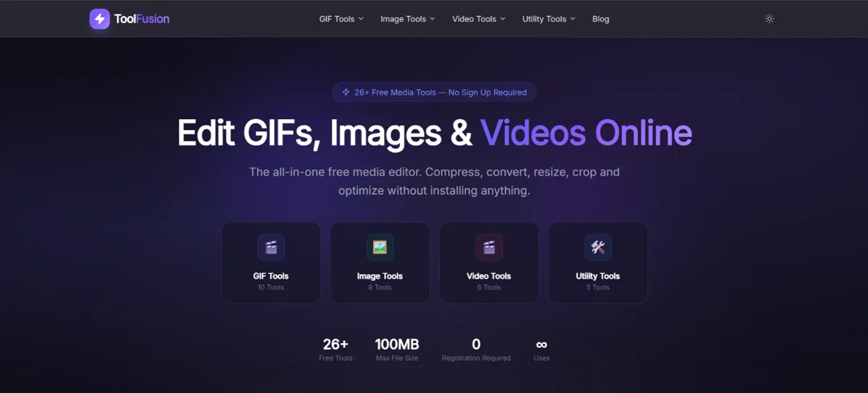Click the lightning icon in the badge
This screenshot has width=868, height=393.
coord(346,92)
